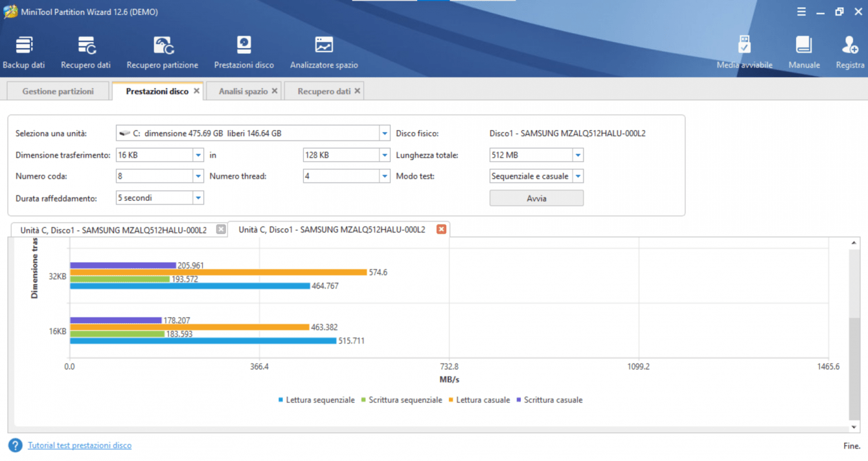Toggle Lettura casuale legend entry
The width and height of the screenshot is (868, 461).
click(x=479, y=400)
